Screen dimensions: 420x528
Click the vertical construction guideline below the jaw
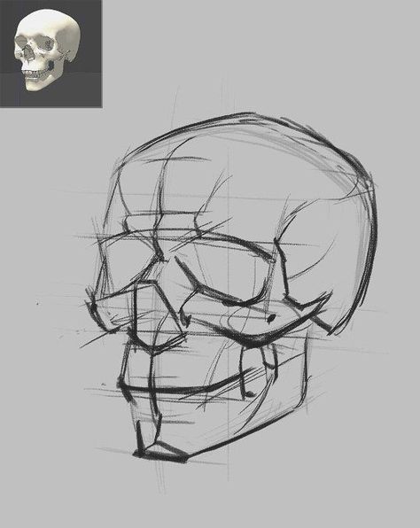[x=229, y=451]
